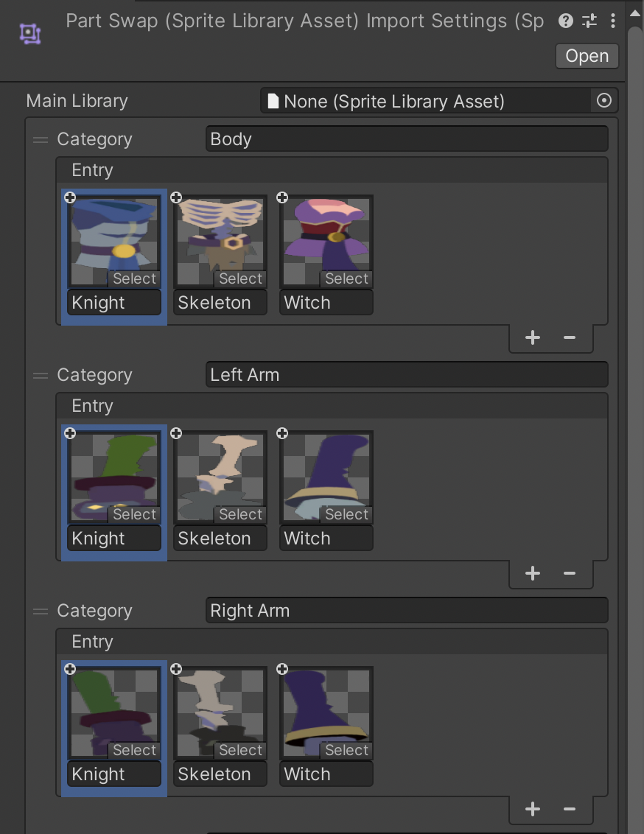This screenshot has height=834, width=644.
Task: Click the Witch label in Body category
Action: 326,303
